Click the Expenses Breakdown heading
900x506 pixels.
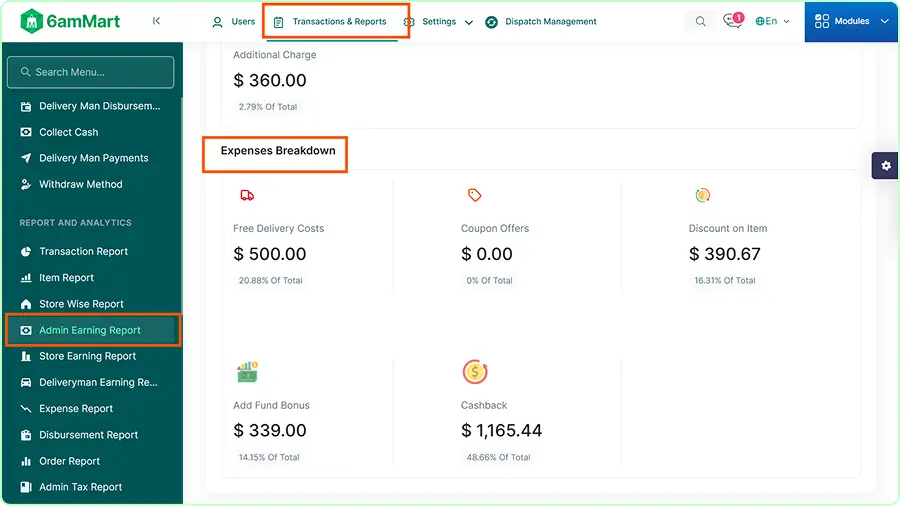coord(278,151)
